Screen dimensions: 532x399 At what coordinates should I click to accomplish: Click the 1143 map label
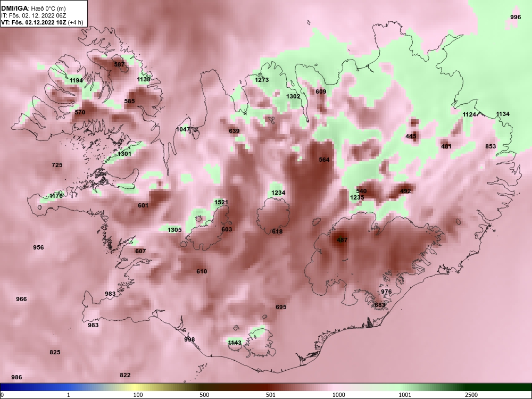(235, 342)
